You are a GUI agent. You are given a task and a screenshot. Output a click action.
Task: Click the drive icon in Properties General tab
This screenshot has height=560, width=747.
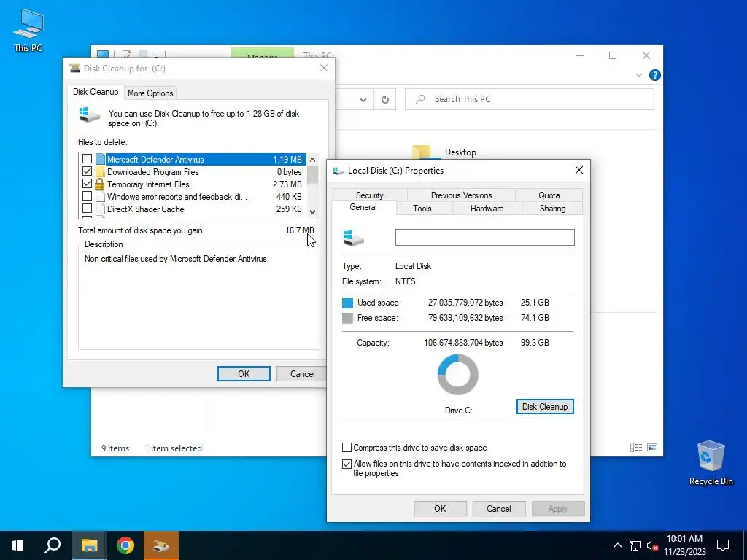[x=353, y=238]
